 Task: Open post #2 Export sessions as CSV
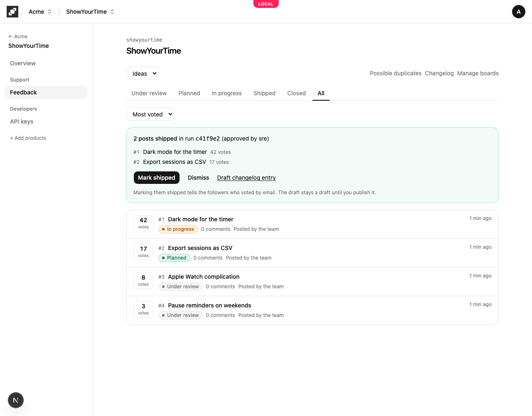[x=200, y=248]
